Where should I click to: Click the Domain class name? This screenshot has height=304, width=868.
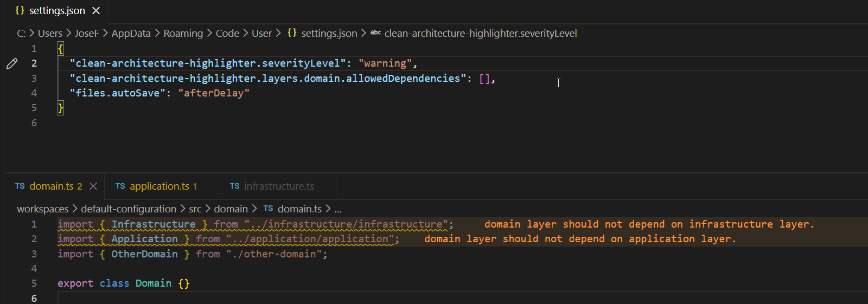pyautogui.click(x=154, y=283)
